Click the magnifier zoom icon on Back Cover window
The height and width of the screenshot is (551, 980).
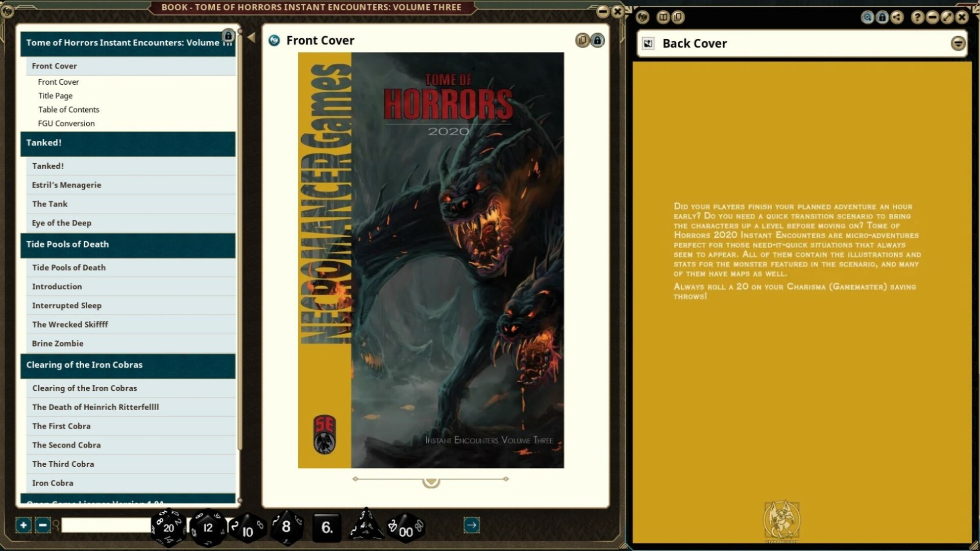pyautogui.click(x=868, y=17)
